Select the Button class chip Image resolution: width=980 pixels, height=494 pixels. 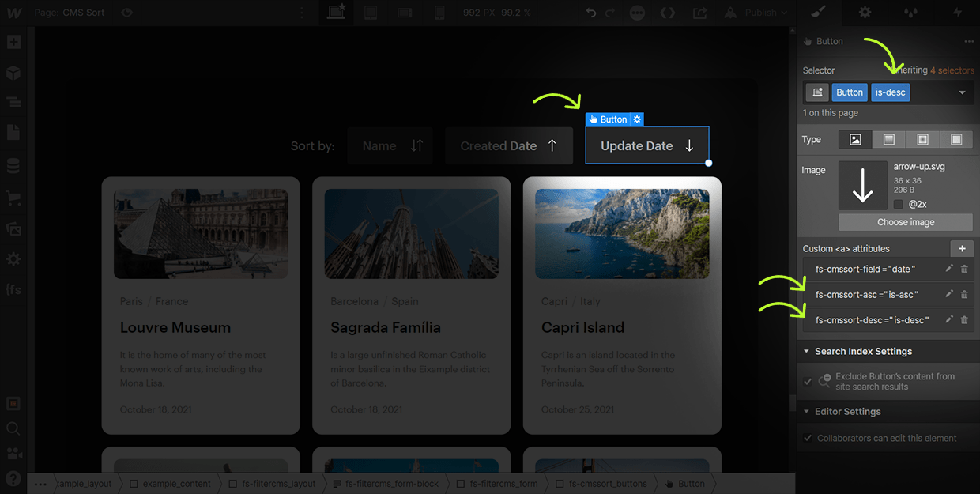tap(850, 92)
